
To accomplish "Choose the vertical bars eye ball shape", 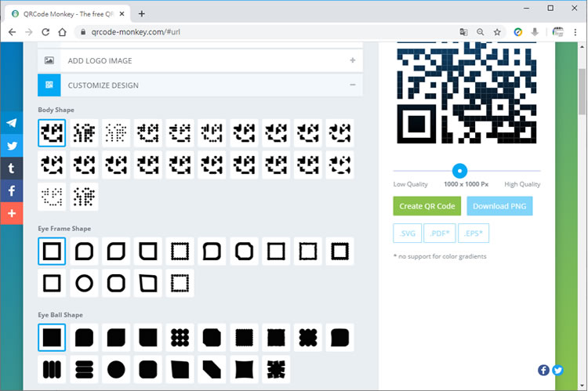I will pyautogui.click(x=52, y=369).
